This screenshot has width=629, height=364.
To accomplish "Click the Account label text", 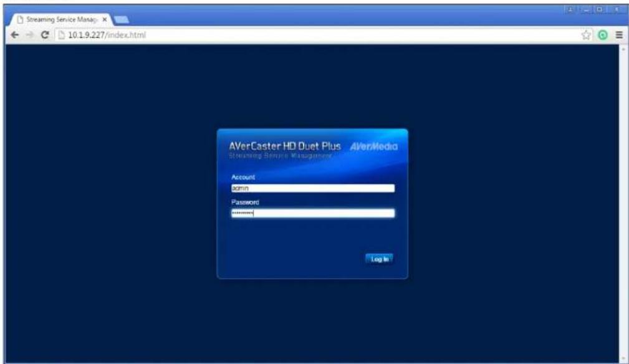I will click(243, 177).
